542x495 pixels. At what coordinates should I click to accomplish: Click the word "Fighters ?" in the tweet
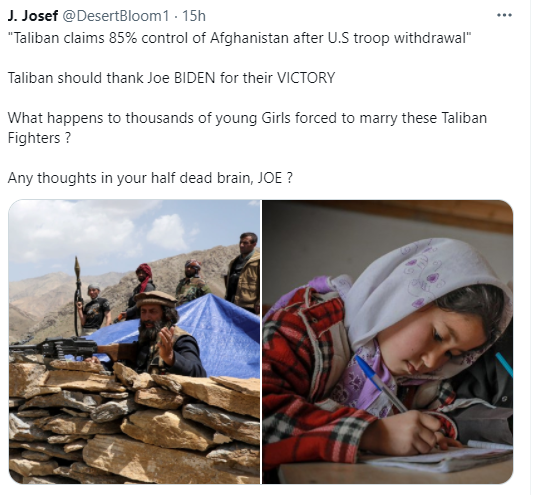pyautogui.click(x=39, y=138)
